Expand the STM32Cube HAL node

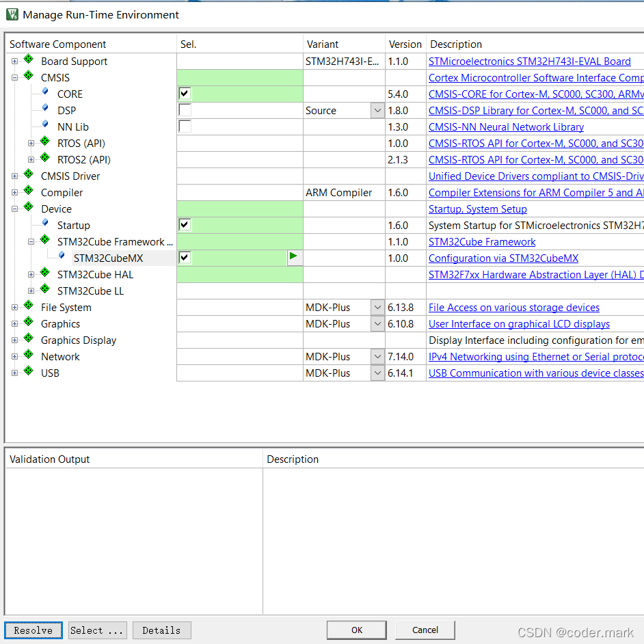tap(31, 274)
